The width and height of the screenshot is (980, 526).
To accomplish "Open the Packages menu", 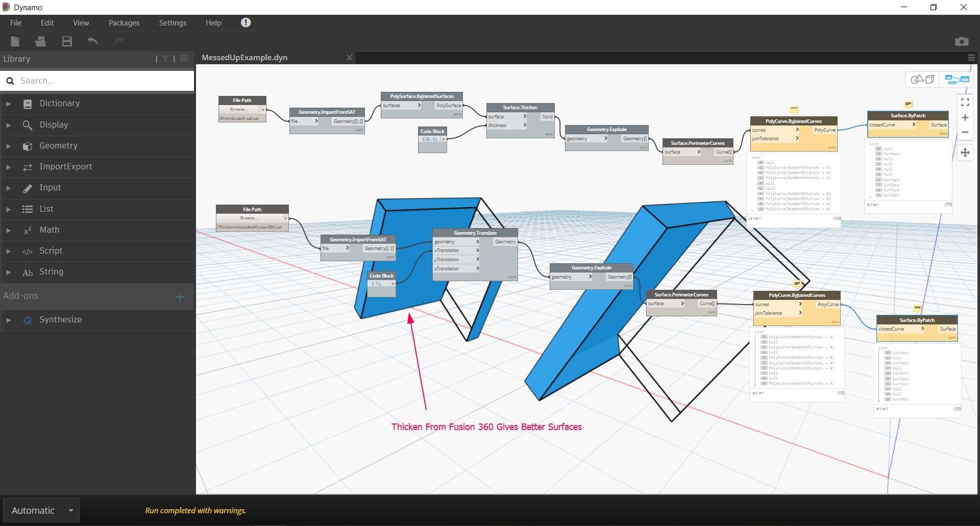I will tap(124, 22).
